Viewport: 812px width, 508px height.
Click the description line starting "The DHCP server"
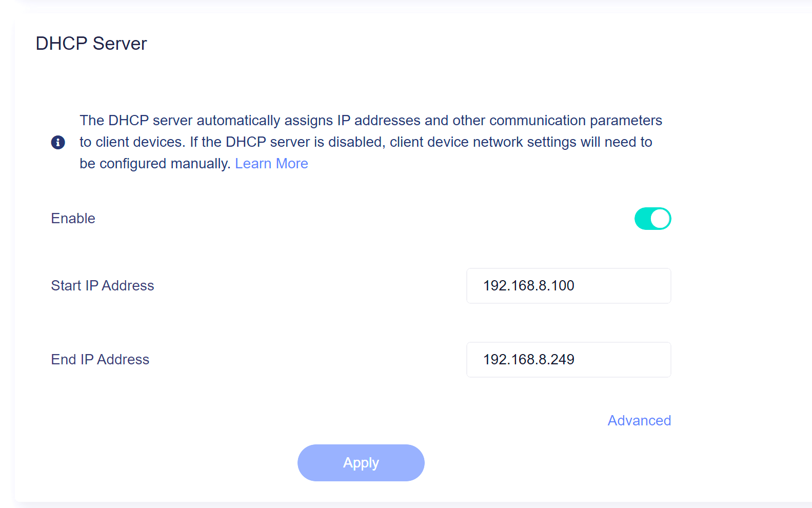(x=370, y=121)
